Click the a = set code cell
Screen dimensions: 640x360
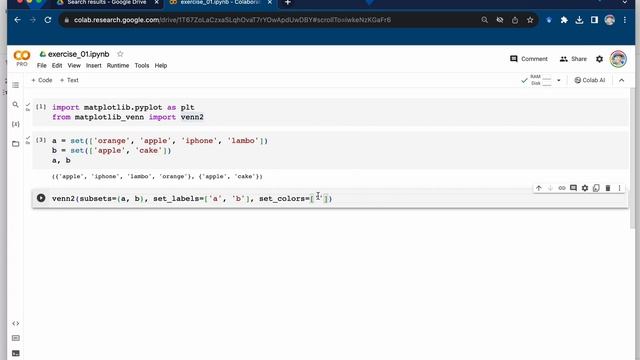click(331, 150)
